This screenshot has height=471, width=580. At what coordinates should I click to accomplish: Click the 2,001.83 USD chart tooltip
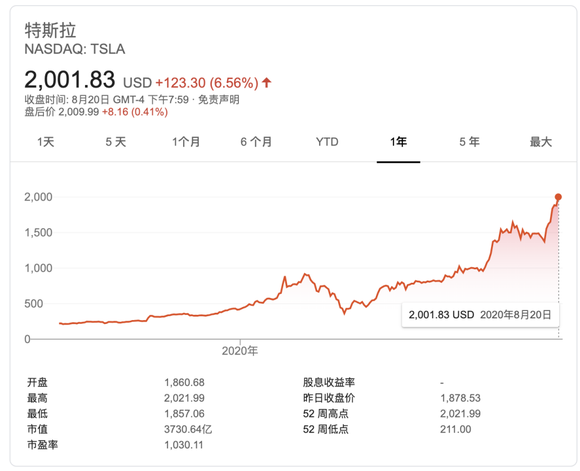click(480, 315)
